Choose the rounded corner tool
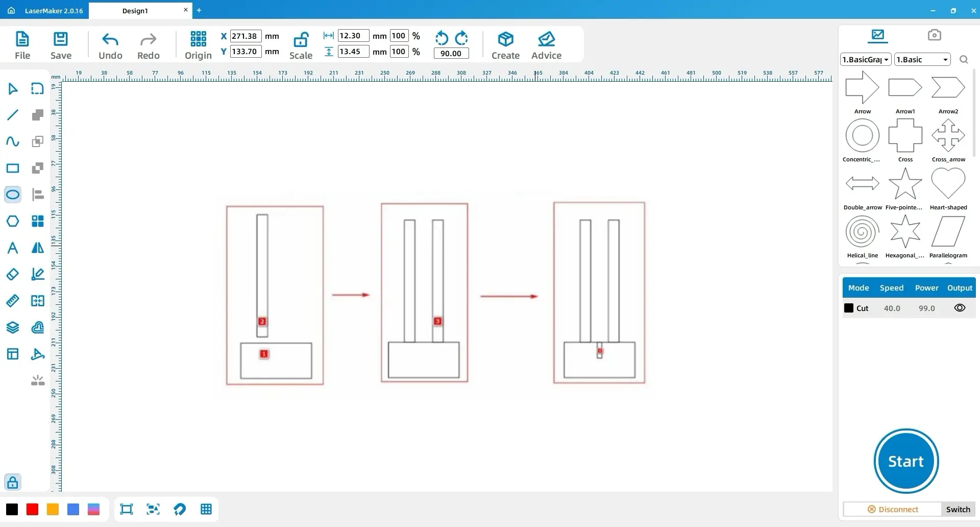 (x=37, y=89)
